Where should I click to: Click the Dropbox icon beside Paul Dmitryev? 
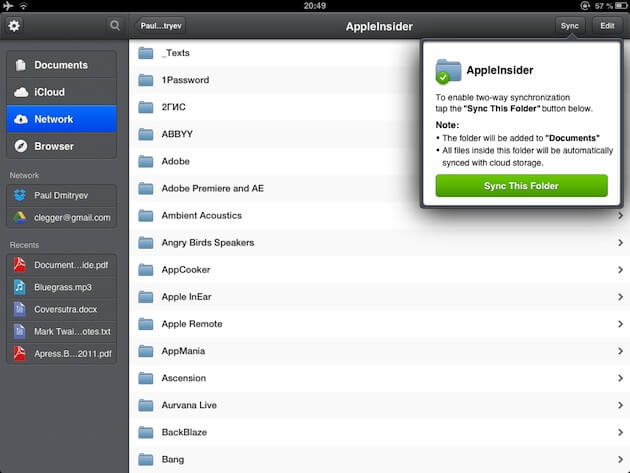(20, 195)
